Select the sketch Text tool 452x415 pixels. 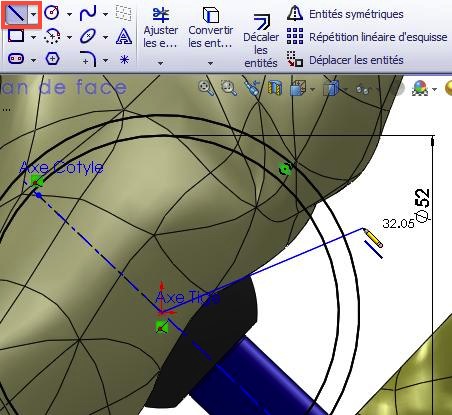point(124,36)
